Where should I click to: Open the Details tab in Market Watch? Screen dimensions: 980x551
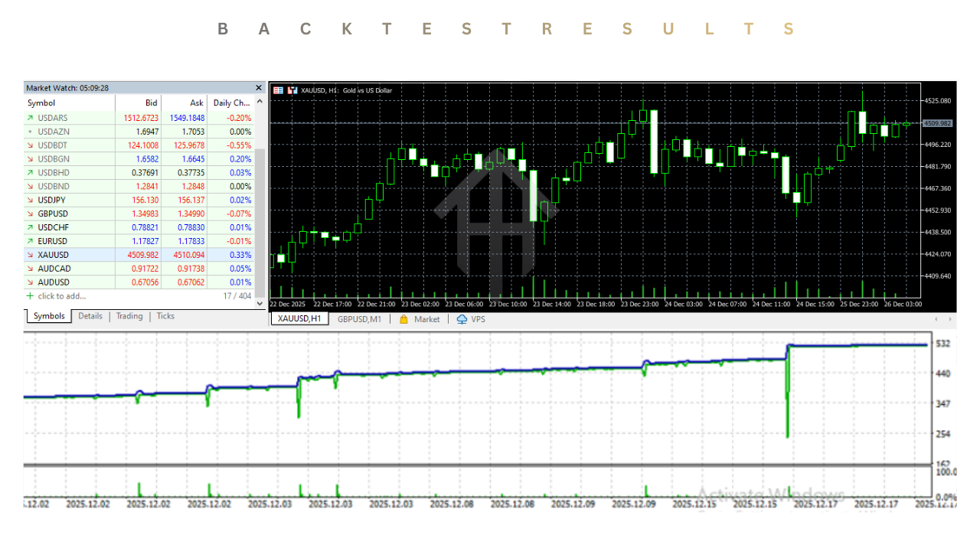coord(90,316)
